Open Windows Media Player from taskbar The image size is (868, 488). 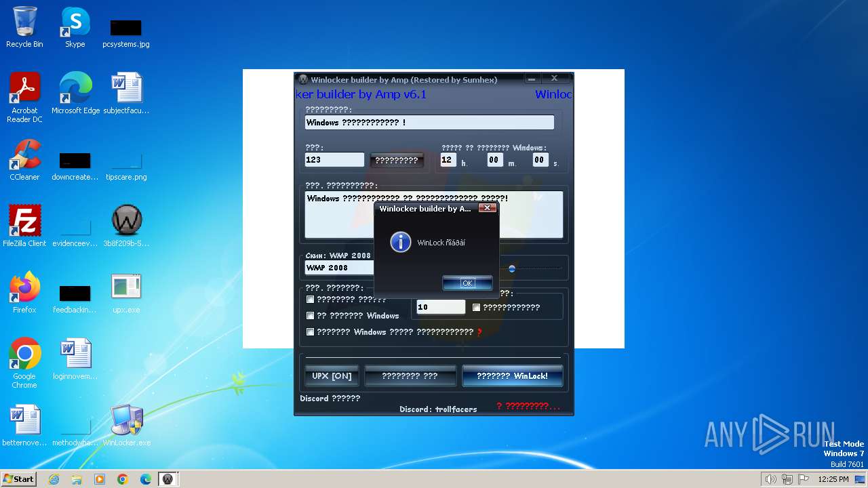100,479
